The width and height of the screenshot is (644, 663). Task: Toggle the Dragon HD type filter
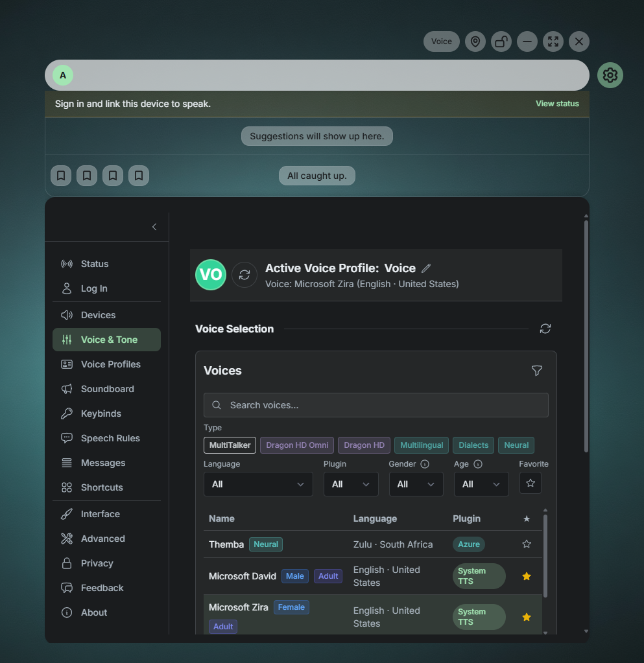(364, 445)
